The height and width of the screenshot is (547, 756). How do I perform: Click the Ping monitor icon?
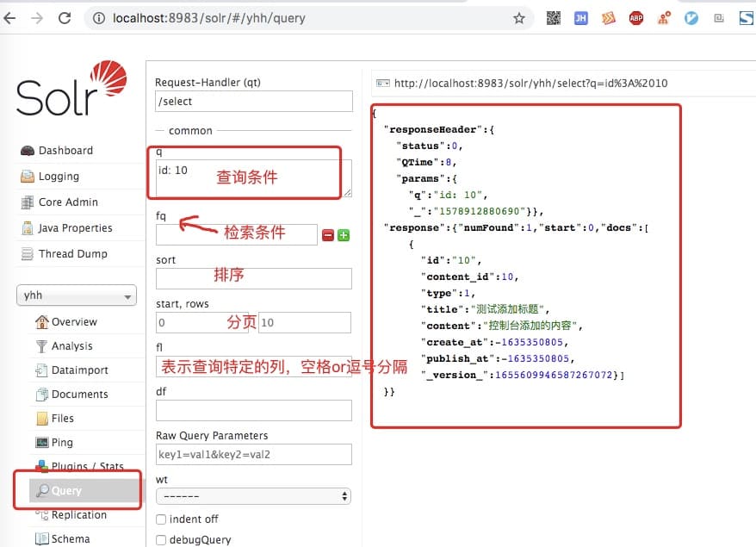point(42,442)
